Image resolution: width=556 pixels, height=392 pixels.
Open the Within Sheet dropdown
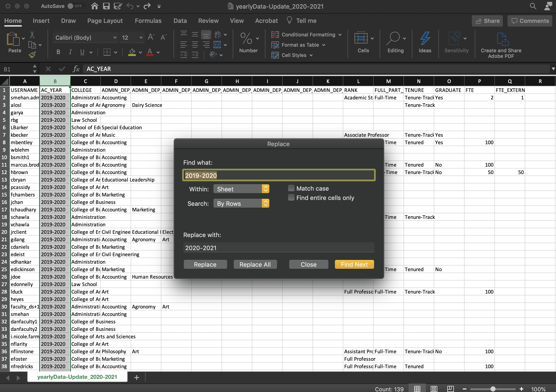[241, 189]
